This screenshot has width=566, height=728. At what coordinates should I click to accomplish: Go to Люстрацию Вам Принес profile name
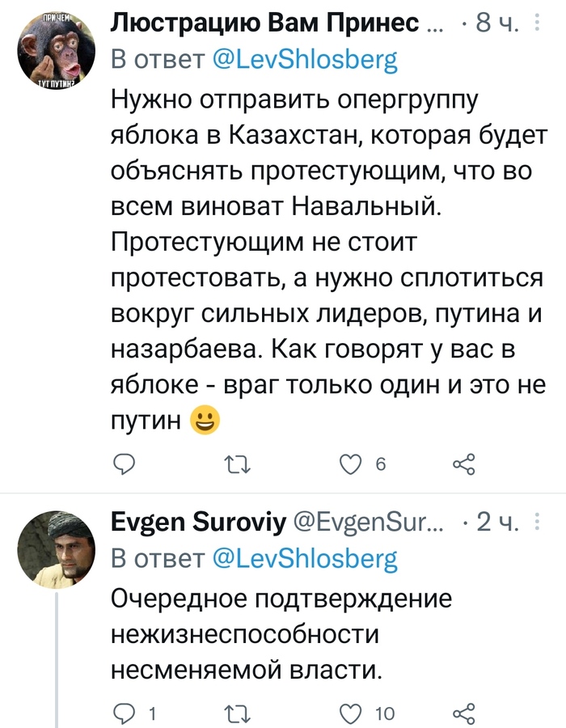click(265, 24)
